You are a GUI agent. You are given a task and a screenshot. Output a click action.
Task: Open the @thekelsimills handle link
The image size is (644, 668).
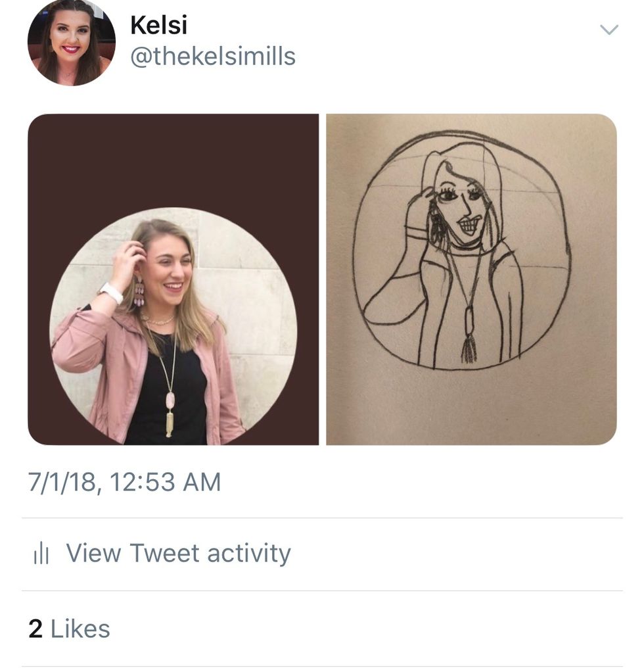pyautogui.click(x=213, y=57)
